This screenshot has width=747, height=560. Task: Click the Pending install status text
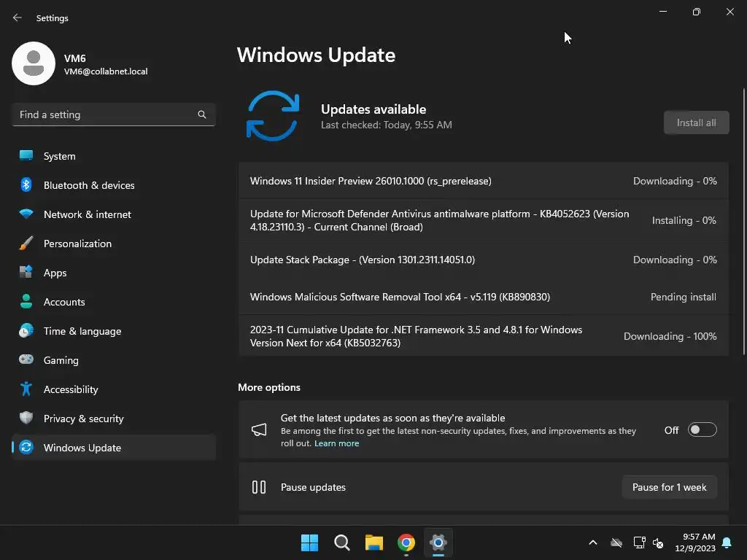tap(683, 297)
